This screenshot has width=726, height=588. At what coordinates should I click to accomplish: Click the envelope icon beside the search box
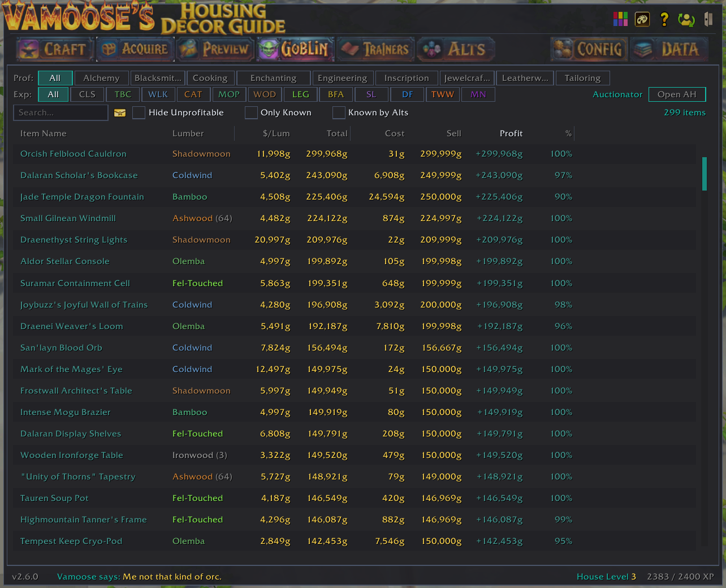[119, 113]
